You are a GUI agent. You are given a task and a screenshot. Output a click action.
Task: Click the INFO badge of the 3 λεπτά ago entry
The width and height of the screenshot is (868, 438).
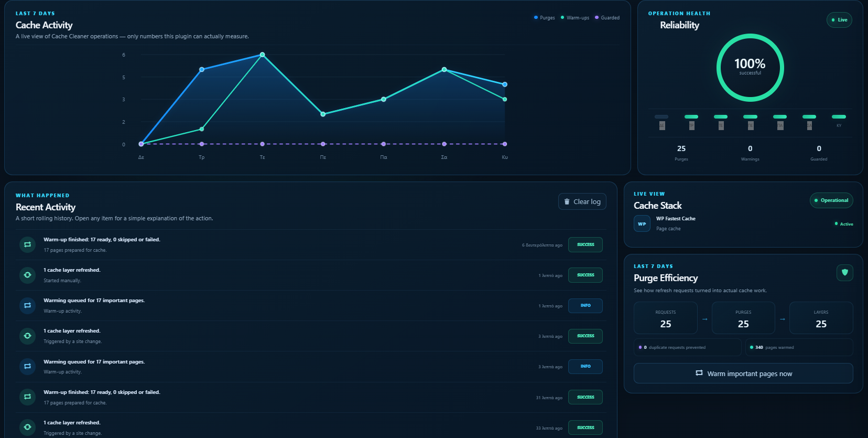pyautogui.click(x=585, y=366)
